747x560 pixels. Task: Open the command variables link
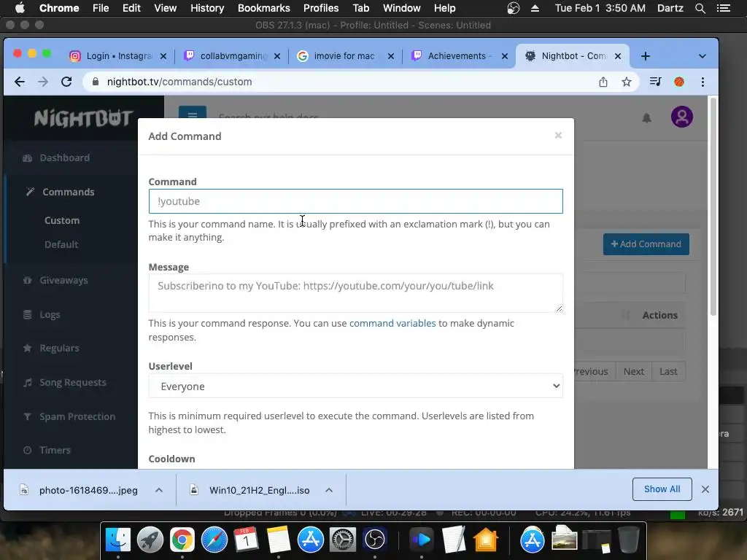pos(392,323)
